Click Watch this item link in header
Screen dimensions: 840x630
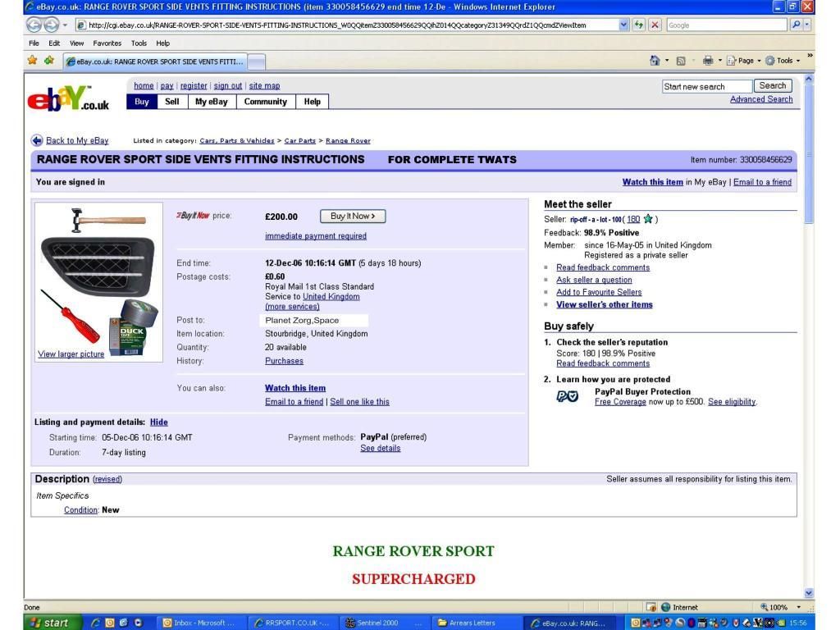pos(652,182)
